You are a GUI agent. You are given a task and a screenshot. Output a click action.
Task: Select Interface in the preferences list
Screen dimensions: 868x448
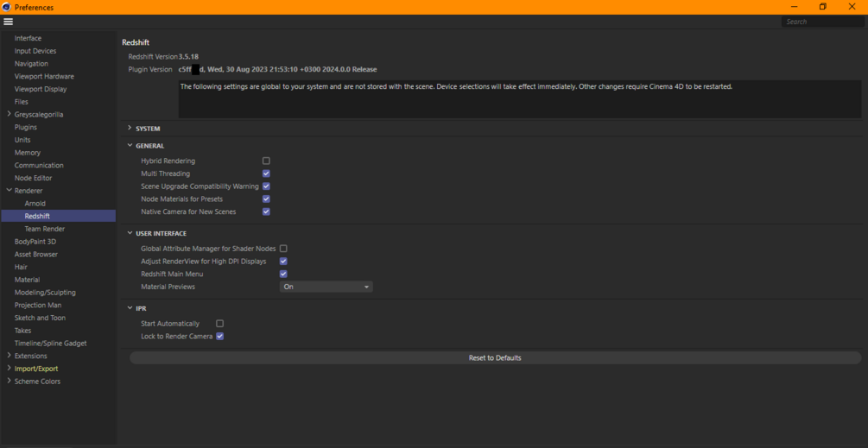point(28,38)
